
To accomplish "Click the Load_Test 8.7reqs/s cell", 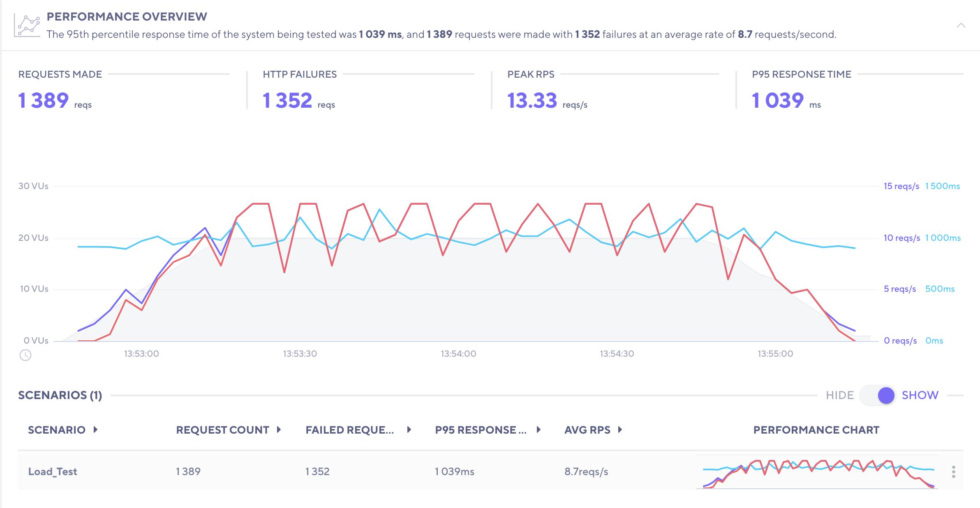I will pos(586,471).
